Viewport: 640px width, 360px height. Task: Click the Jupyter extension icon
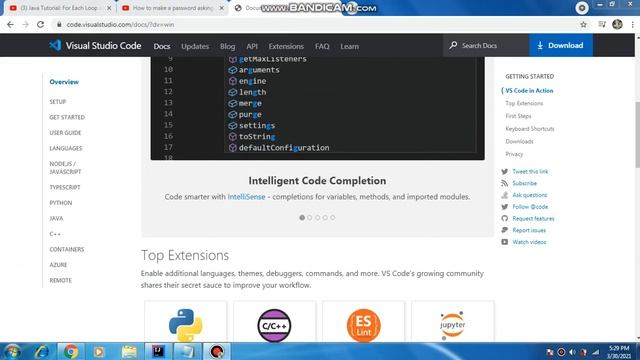pos(452,325)
